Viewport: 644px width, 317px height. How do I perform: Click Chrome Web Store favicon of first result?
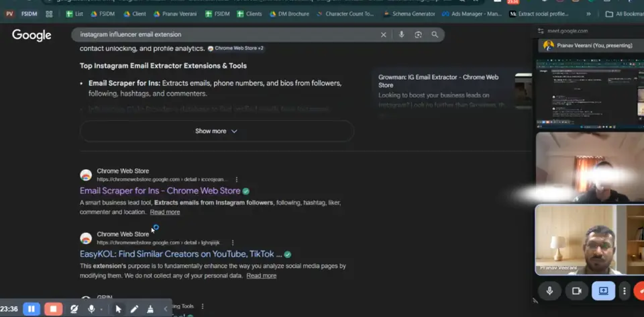coord(86,175)
